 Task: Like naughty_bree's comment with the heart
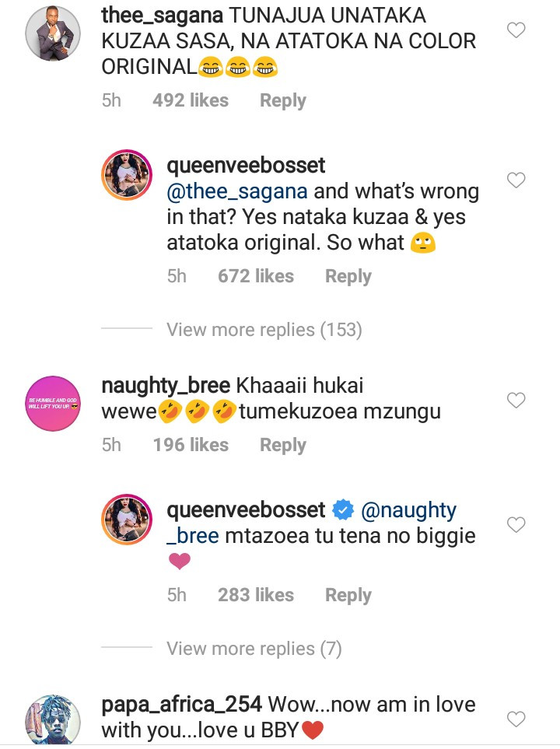(516, 401)
